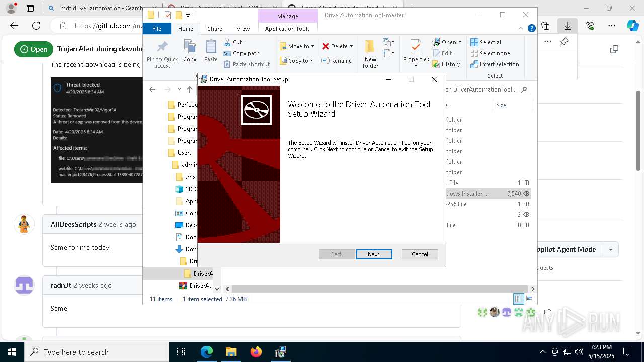
Task: Switch to the View ribbon tab
Action: 243,29
